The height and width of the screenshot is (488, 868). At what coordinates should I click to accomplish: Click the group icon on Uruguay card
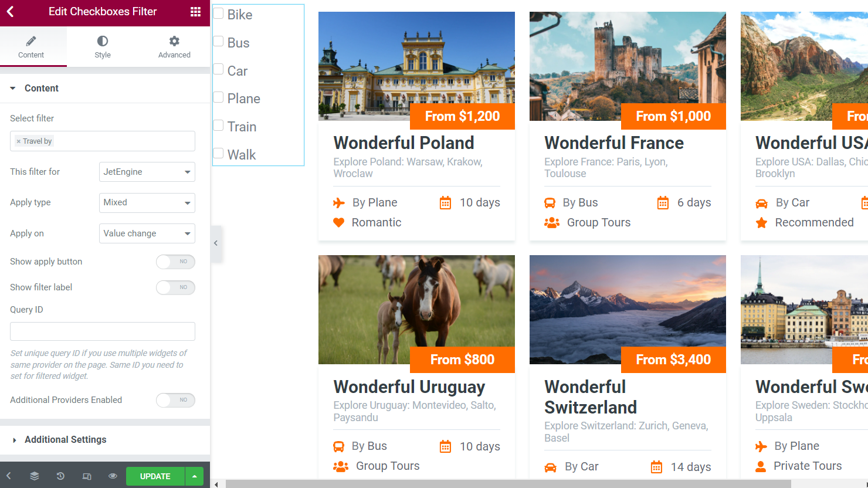(x=341, y=466)
